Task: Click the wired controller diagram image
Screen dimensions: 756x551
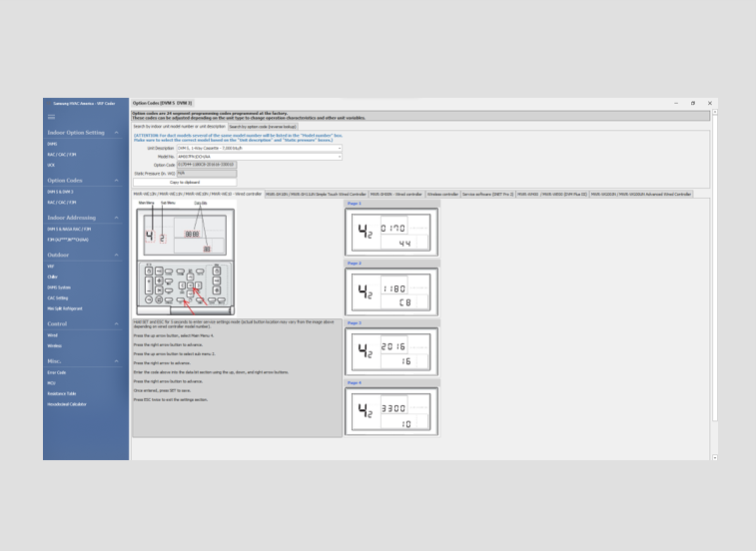Action: pyautogui.click(x=186, y=262)
